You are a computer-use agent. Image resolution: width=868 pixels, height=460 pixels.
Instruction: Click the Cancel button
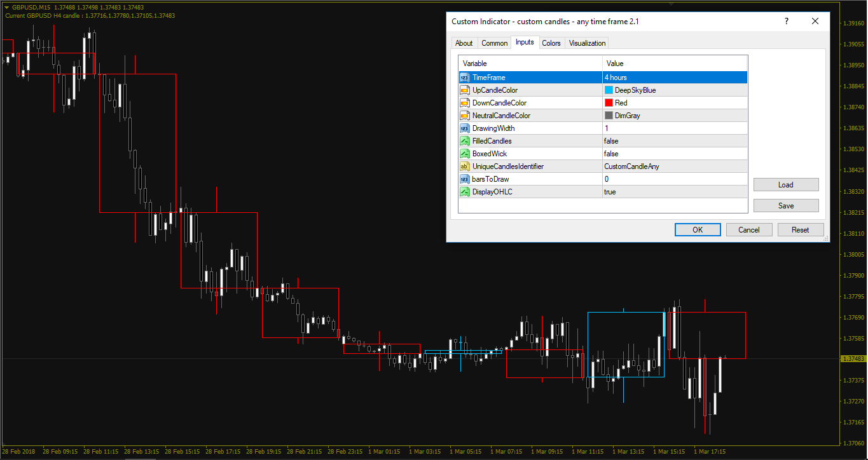click(749, 229)
